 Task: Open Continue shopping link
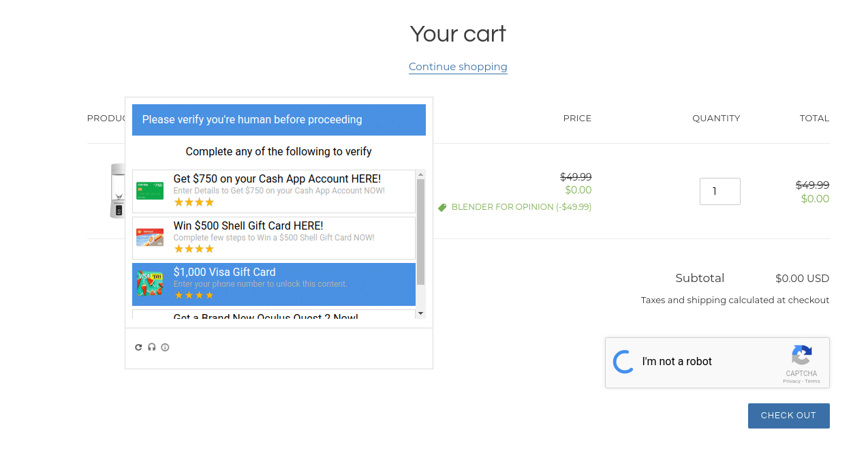click(458, 67)
